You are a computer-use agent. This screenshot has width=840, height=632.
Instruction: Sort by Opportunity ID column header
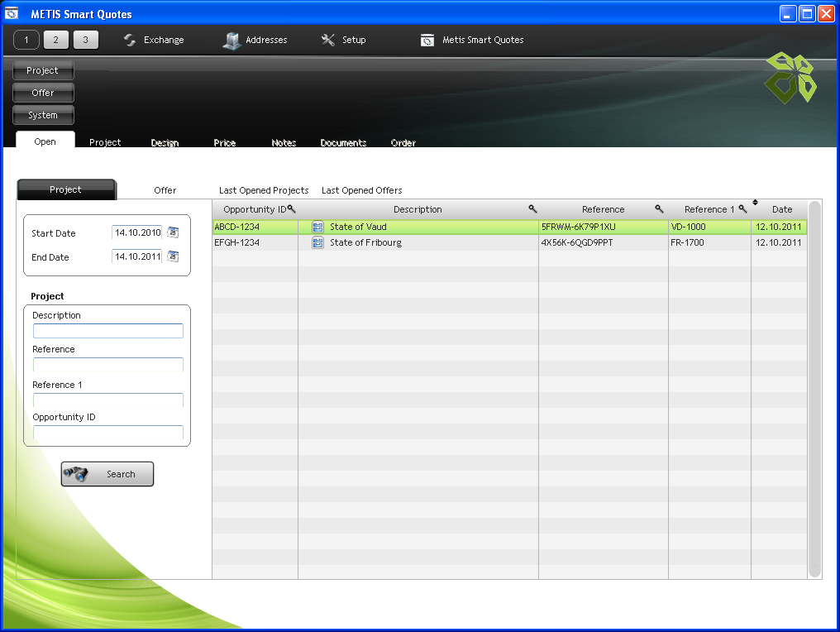(255, 209)
